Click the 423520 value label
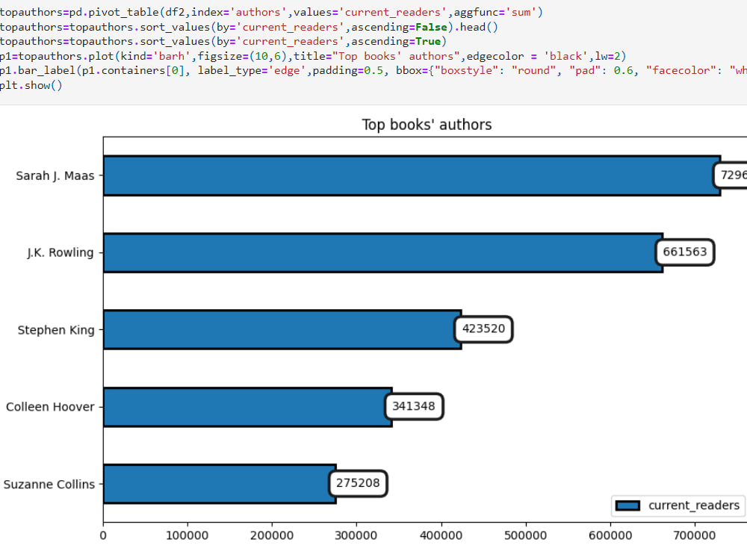Screen dimensions: 747x560 click(x=483, y=329)
